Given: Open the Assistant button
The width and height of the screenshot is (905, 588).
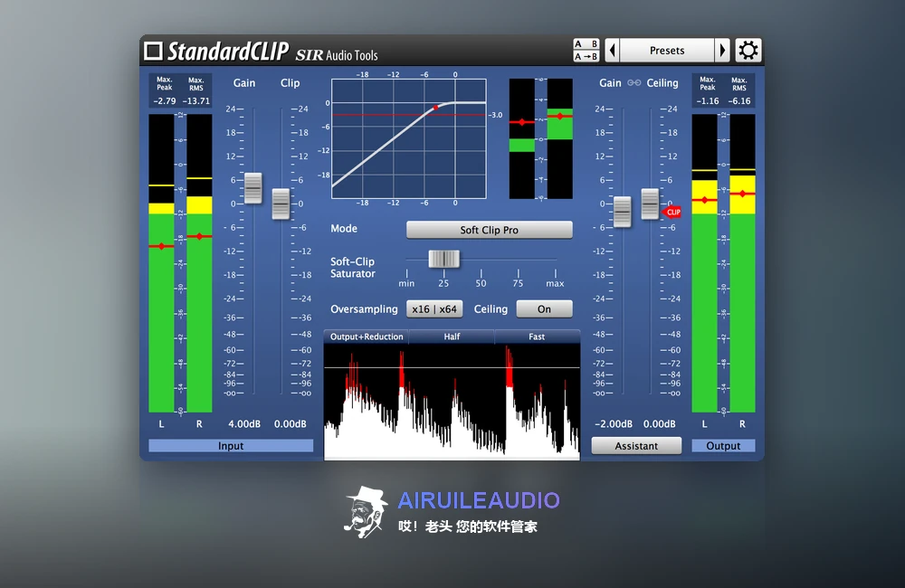Looking at the screenshot, I should [x=636, y=445].
